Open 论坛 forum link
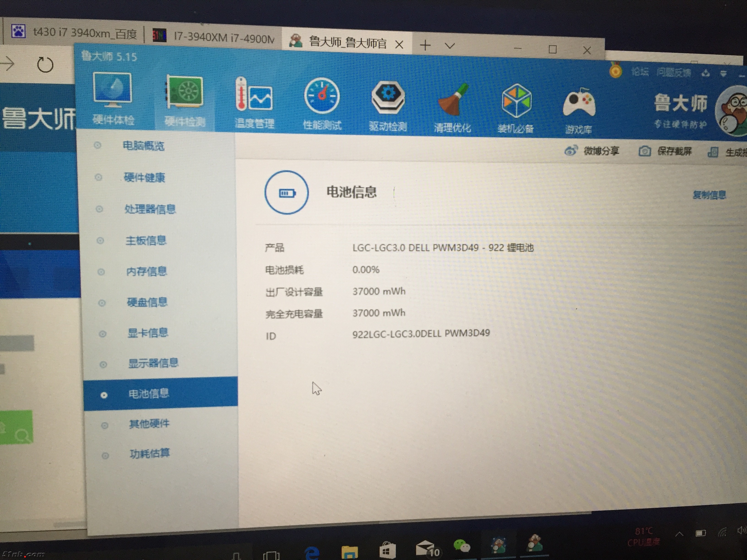 click(640, 72)
